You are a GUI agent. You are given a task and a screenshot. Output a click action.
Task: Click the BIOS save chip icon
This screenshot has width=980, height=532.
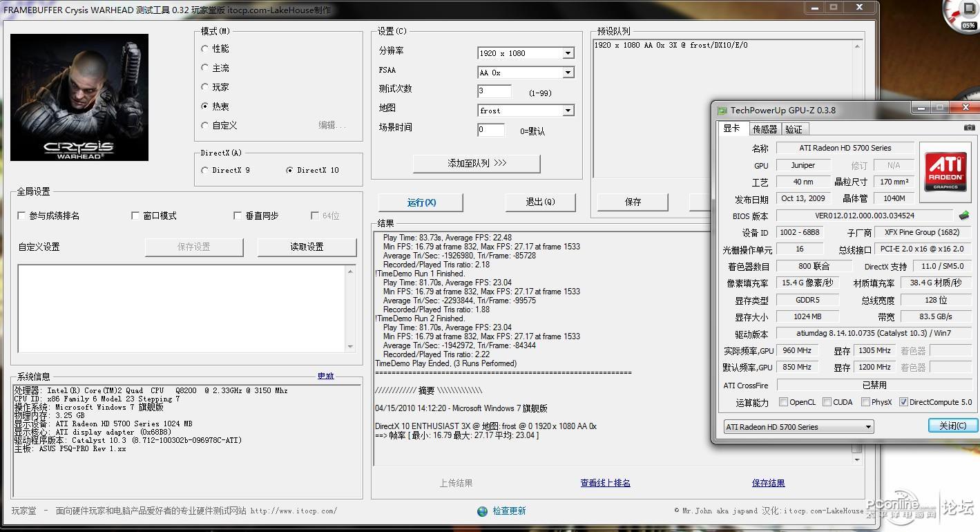(x=964, y=216)
